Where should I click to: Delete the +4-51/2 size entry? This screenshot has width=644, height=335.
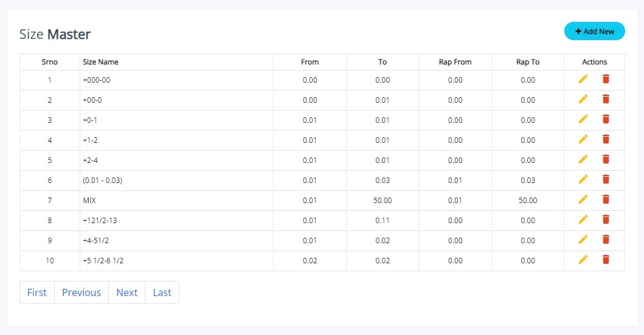606,240
